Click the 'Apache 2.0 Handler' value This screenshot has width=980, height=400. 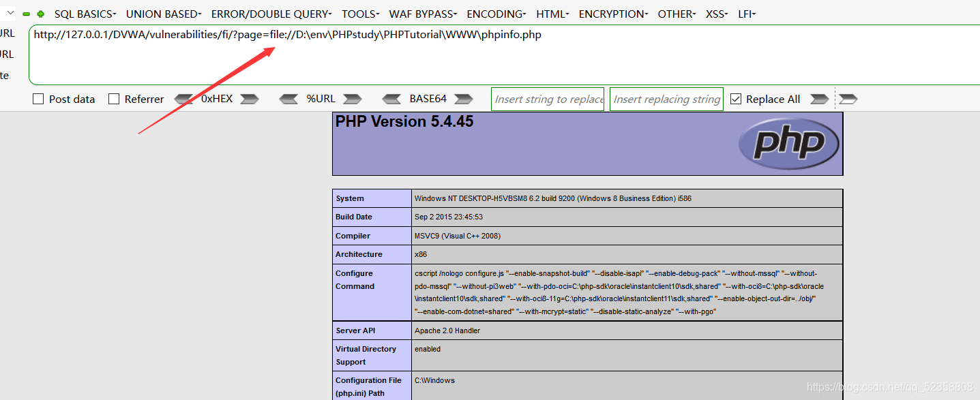click(447, 330)
